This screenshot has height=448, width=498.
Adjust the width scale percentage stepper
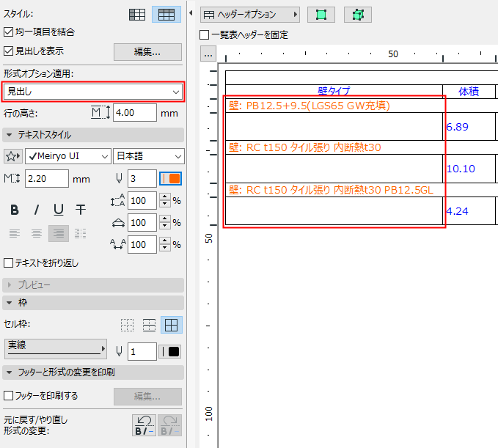click(x=164, y=223)
